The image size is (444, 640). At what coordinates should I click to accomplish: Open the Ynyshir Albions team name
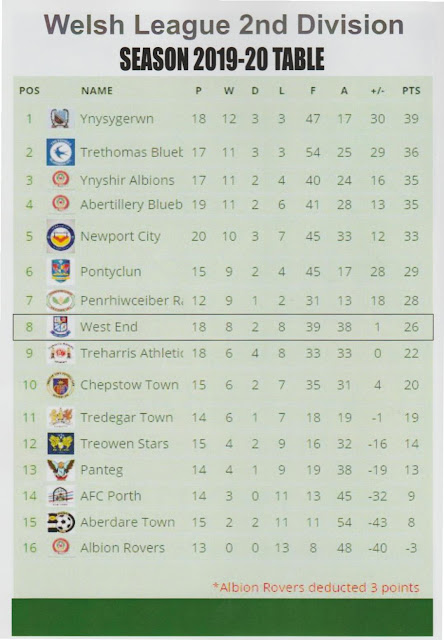click(127, 180)
